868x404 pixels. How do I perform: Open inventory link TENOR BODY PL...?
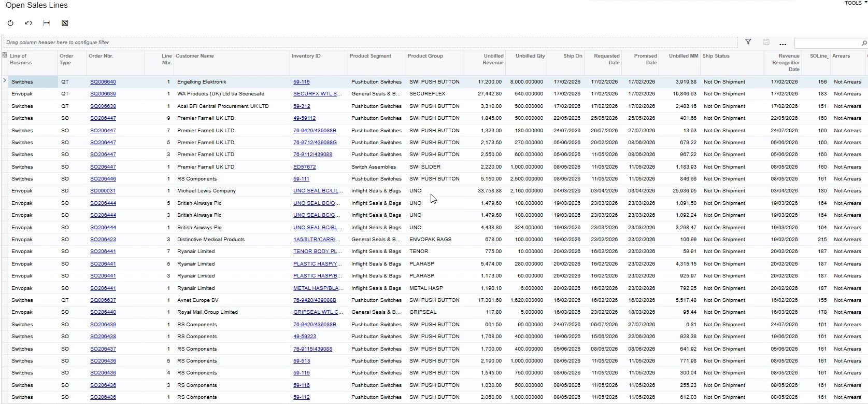(x=318, y=252)
